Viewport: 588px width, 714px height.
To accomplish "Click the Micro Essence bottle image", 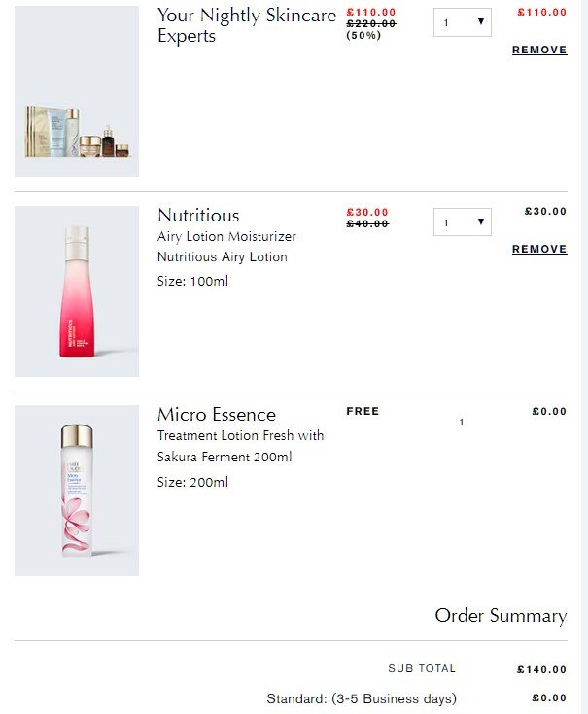I will (x=77, y=490).
